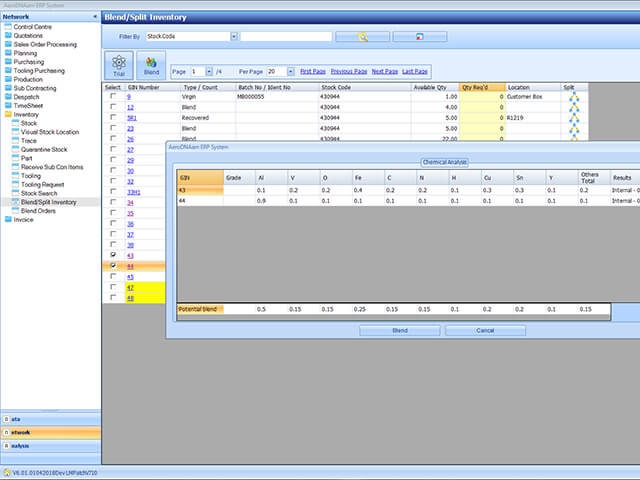Click the Quotations folder icon
640x480 pixels.
(x=8, y=36)
